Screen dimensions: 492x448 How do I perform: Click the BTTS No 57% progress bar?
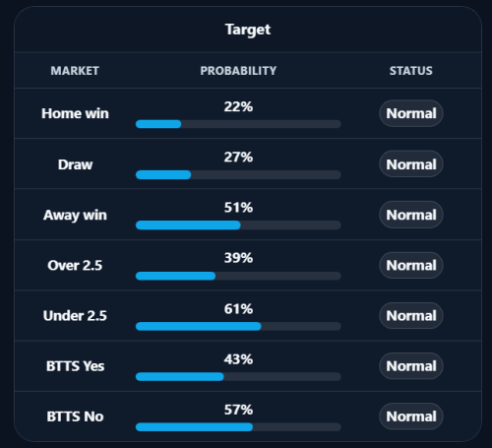click(238, 427)
